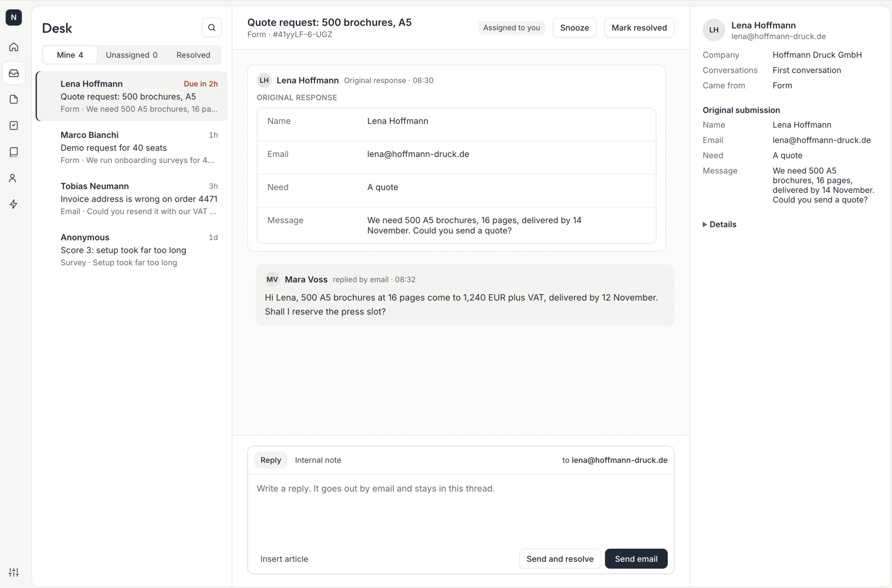This screenshot has width=892, height=588.
Task: Open Marco Bianchi demo request conversation
Action: point(132,147)
